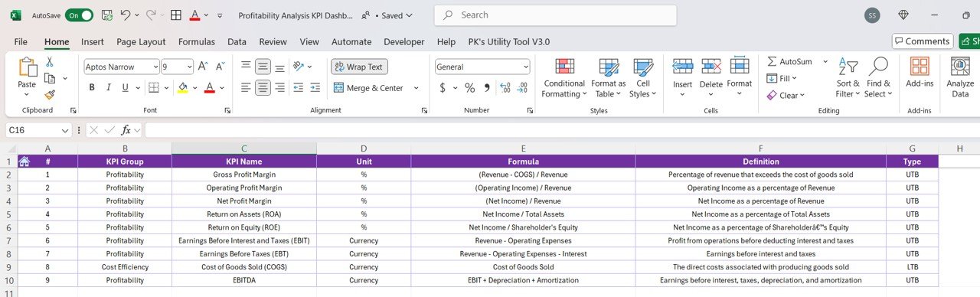Viewport: 980px width, 297px height.
Task: Click the Analyze Data icon
Action: click(960, 67)
